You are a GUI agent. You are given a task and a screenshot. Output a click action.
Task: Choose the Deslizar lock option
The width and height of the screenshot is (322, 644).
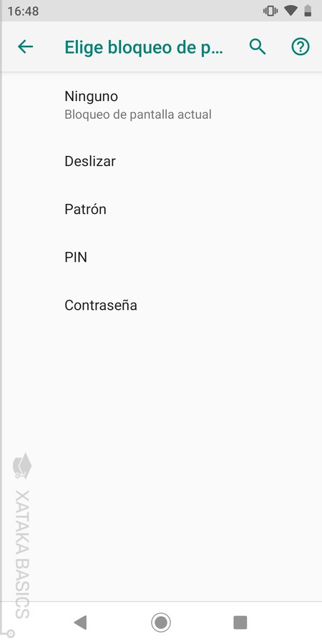click(x=161, y=161)
